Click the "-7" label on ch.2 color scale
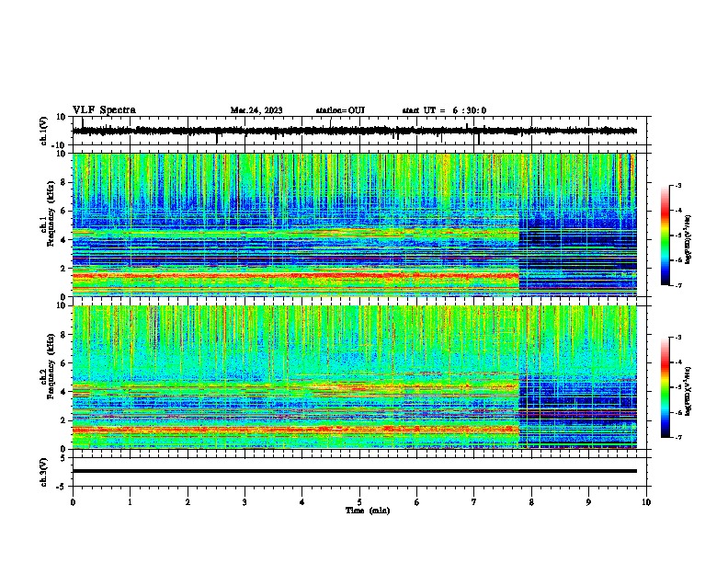Image resolution: width=728 pixels, height=563 pixels. [678, 437]
